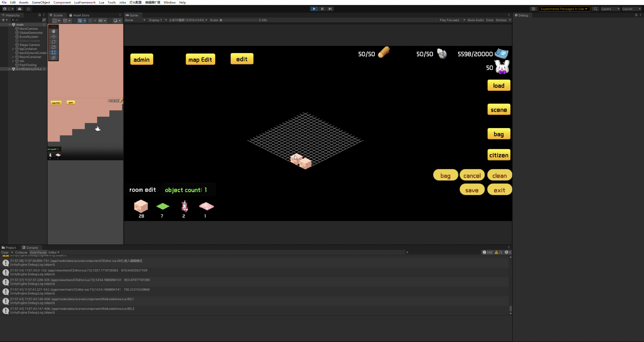
Task: Open the search-by-type icon in Hierarchy
Action: tap(44, 20)
